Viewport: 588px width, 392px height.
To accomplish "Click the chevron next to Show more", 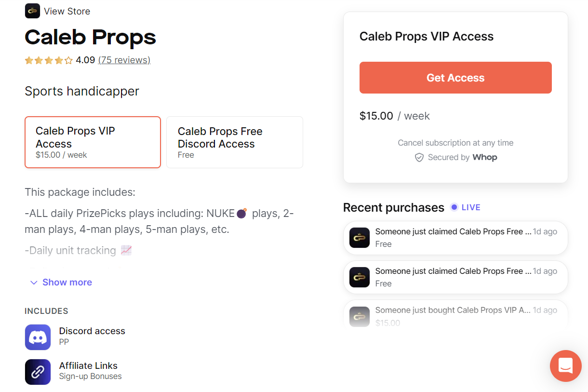I will (33, 282).
